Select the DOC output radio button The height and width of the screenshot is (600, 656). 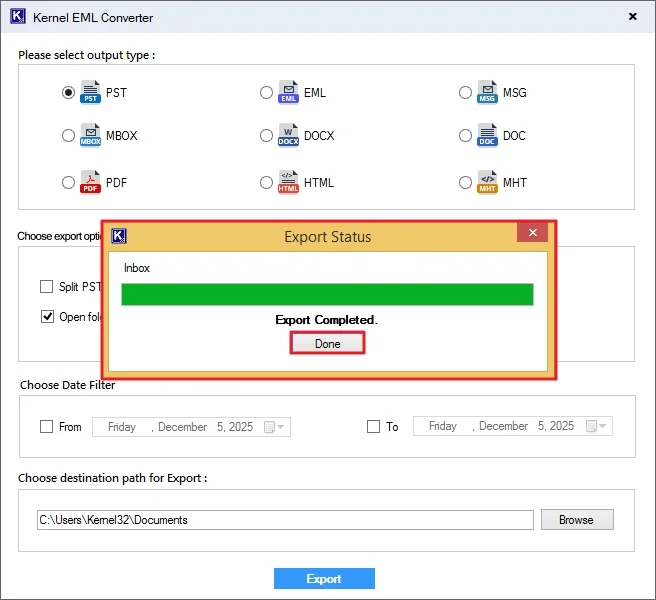click(x=466, y=136)
